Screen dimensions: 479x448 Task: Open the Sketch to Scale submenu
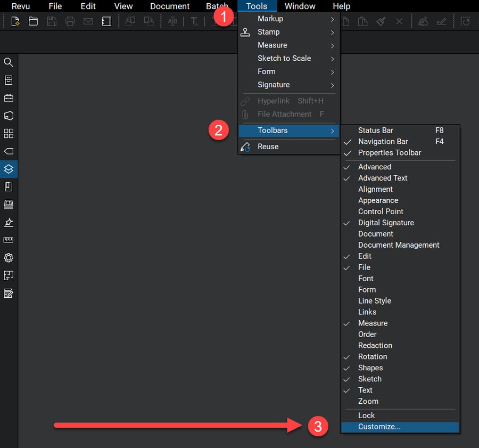pyautogui.click(x=285, y=58)
